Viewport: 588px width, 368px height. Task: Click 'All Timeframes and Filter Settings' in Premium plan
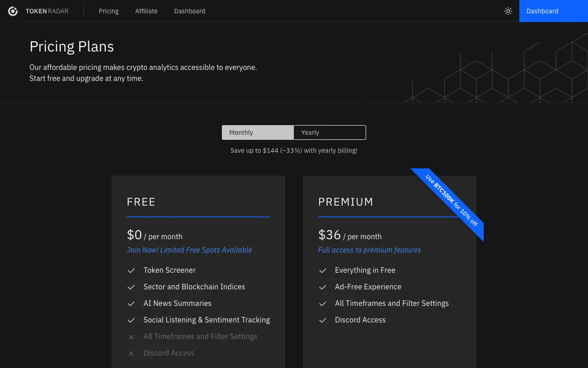click(392, 303)
